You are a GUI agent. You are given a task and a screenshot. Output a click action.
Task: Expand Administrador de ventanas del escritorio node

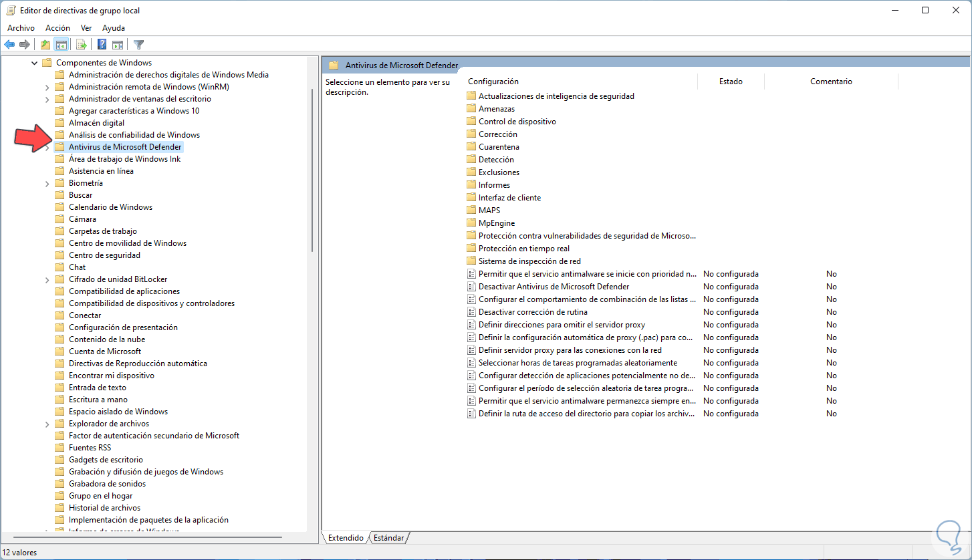[x=47, y=99]
